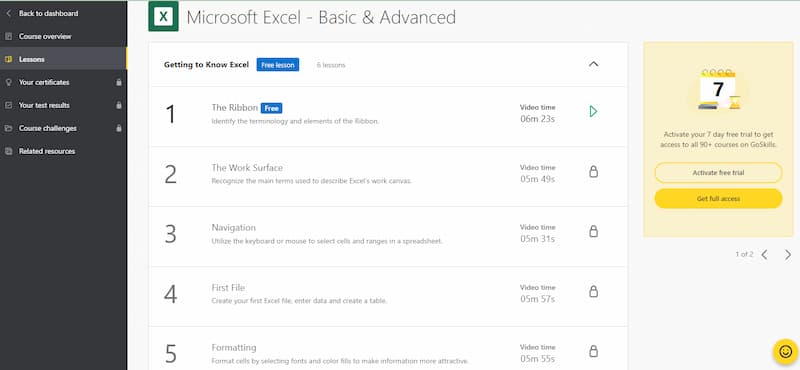
Task: Collapse the Getting to Know Excel section
Action: (593, 64)
